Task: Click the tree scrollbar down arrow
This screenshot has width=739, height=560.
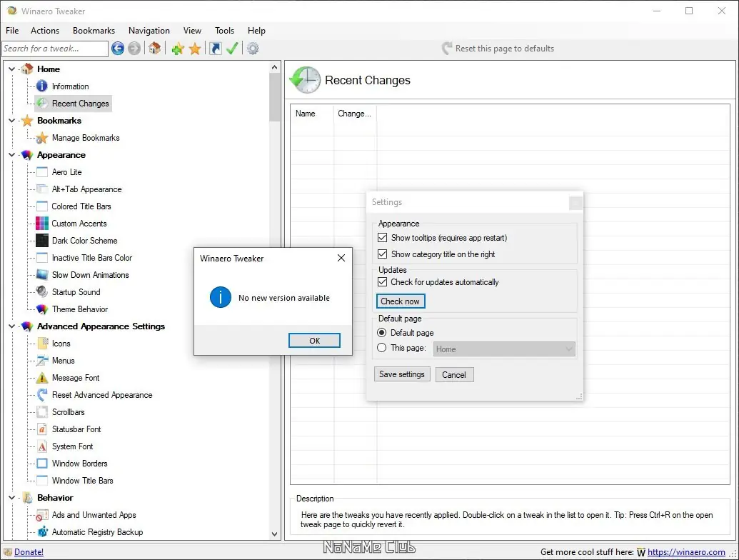Action: (x=275, y=534)
